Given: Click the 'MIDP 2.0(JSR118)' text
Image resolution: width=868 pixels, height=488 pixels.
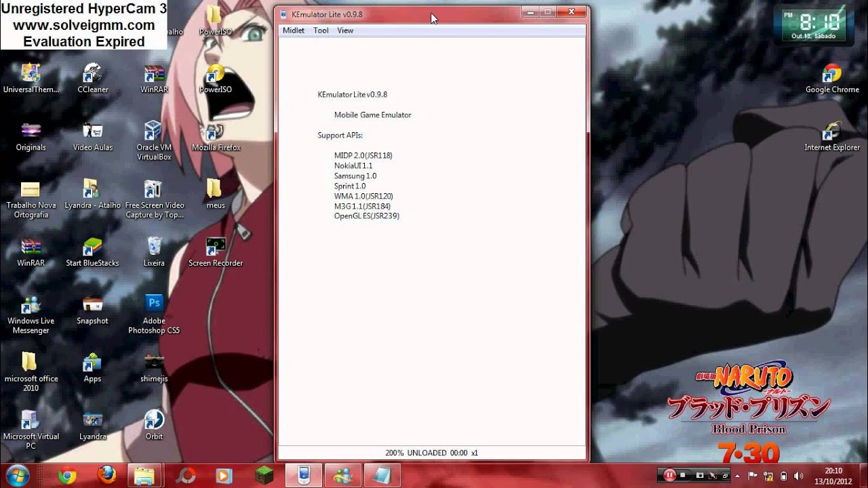Looking at the screenshot, I should [x=363, y=155].
